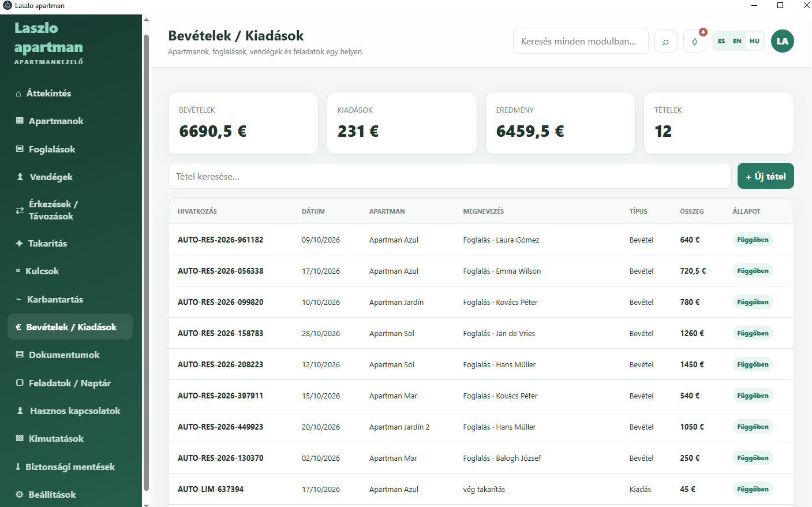Click the Foglalások sidebar icon
812x507 pixels.
click(20, 149)
